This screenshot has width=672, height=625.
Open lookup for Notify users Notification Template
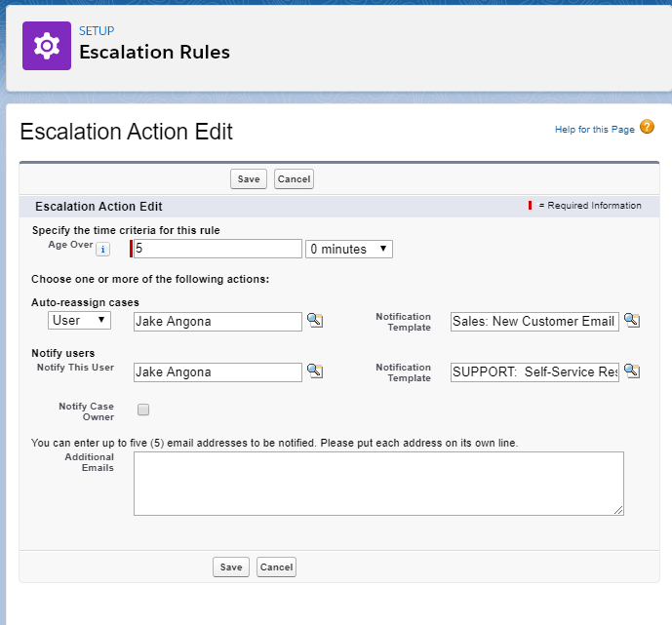pyautogui.click(x=632, y=371)
